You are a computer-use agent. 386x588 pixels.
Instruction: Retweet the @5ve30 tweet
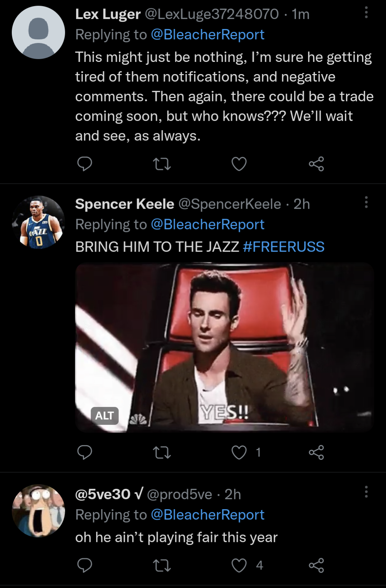coord(162,566)
